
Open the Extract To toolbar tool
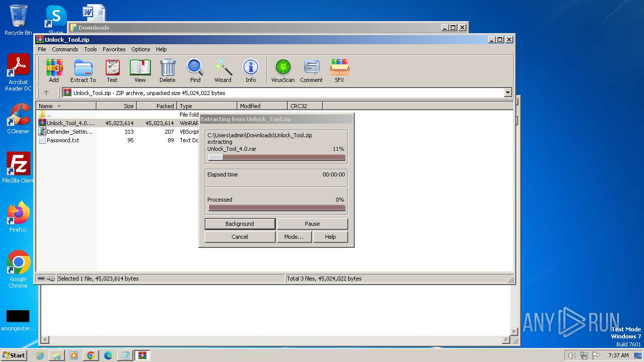click(x=83, y=71)
